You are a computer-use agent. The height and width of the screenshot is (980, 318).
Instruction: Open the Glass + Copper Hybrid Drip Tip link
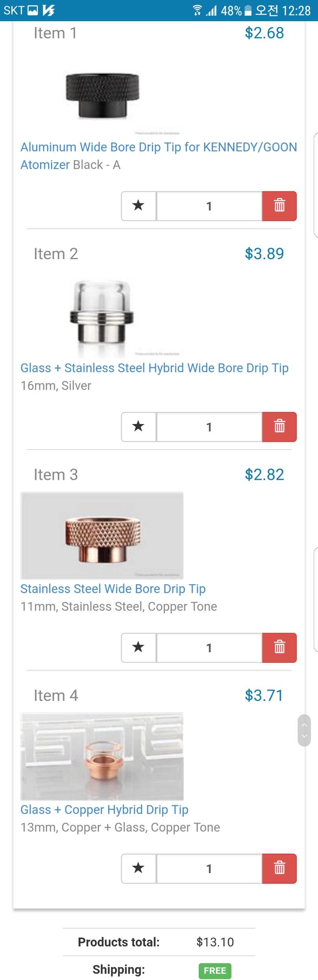104,810
